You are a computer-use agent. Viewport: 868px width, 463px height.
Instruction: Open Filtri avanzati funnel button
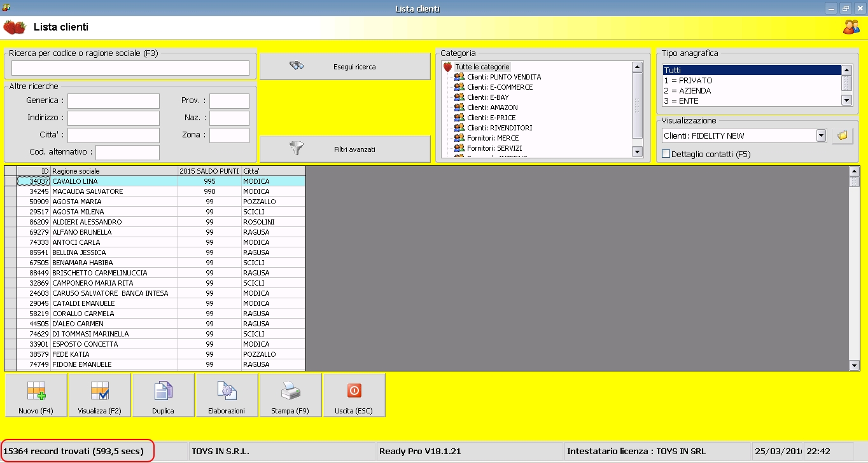tap(345, 149)
